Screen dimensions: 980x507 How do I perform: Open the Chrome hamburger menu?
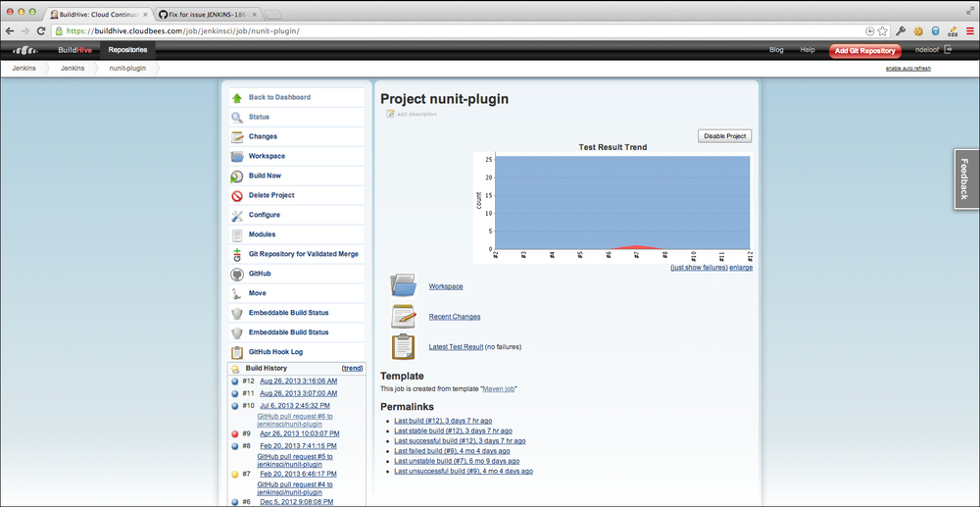(969, 31)
